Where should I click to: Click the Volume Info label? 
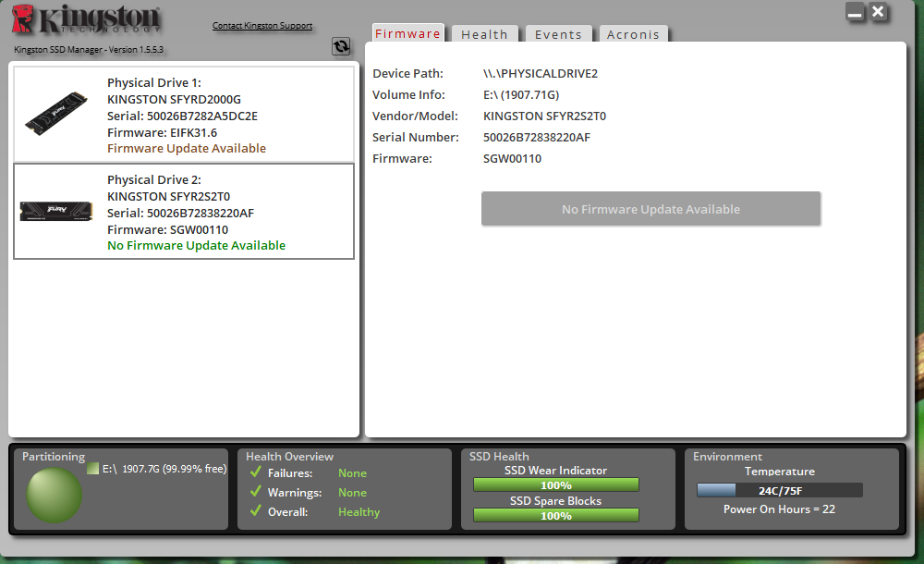408,95
